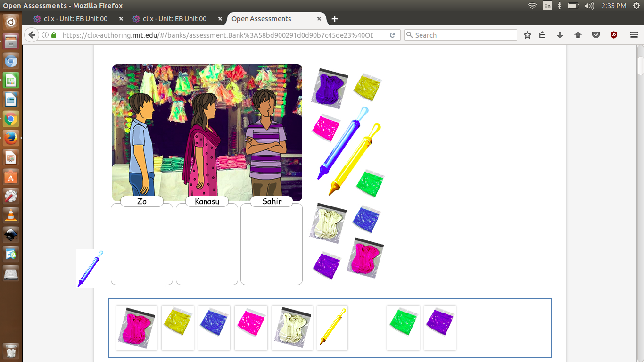Open the sound volume indicator in the top panel
This screenshot has height=362, width=644.
pos(589,6)
